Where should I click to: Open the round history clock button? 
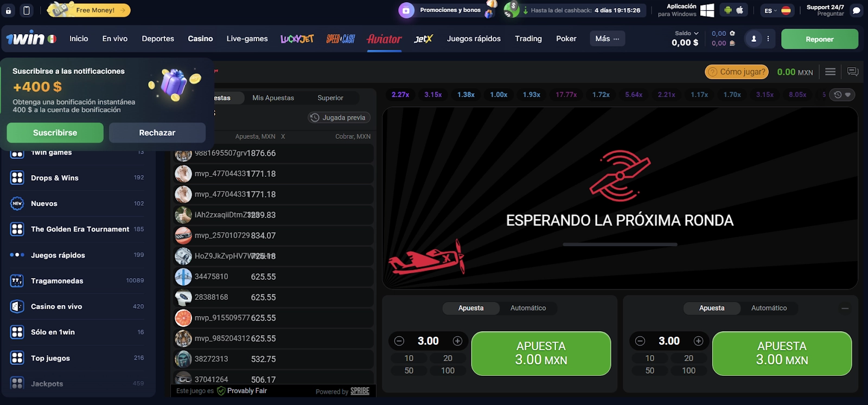[843, 95]
